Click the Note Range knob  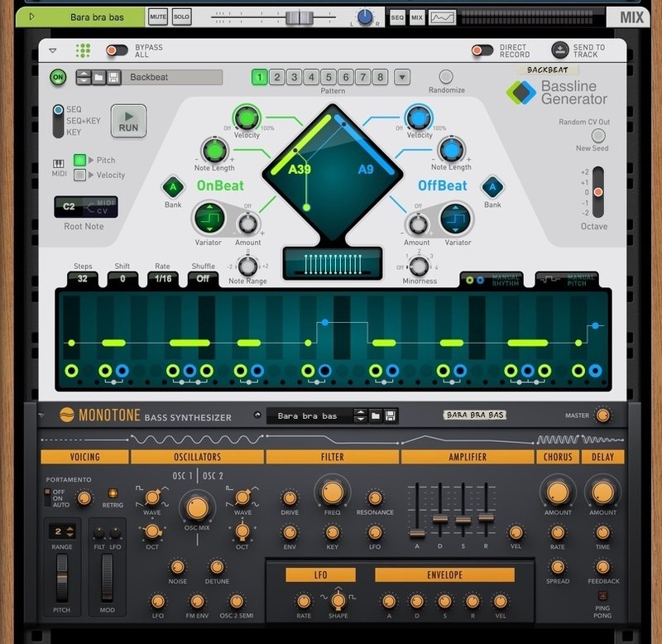click(x=247, y=267)
